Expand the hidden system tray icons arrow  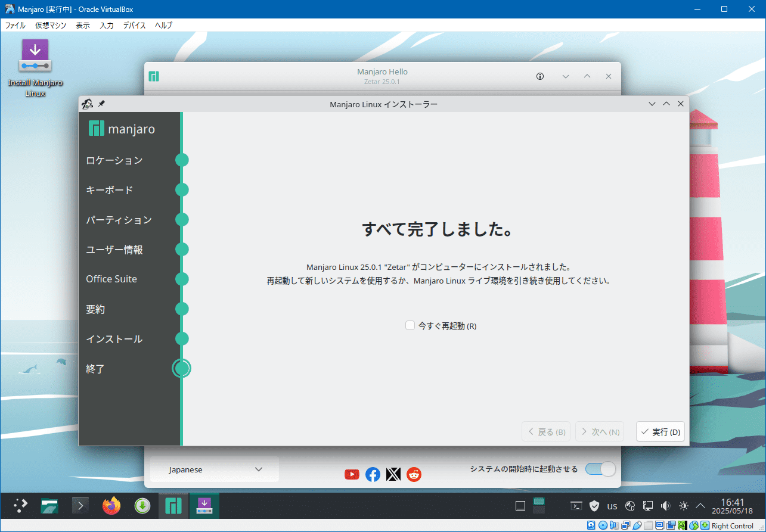tap(702, 506)
